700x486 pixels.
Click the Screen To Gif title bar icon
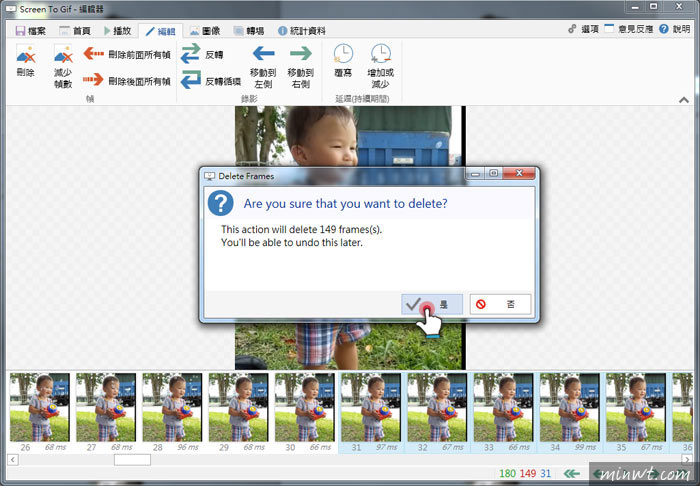(11, 9)
